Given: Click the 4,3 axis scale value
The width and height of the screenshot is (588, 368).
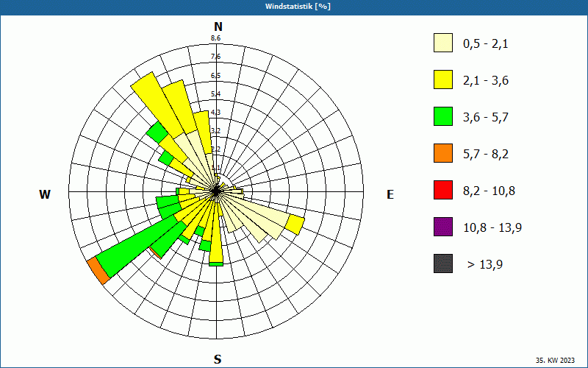Looking at the screenshot, I should pos(215,113).
